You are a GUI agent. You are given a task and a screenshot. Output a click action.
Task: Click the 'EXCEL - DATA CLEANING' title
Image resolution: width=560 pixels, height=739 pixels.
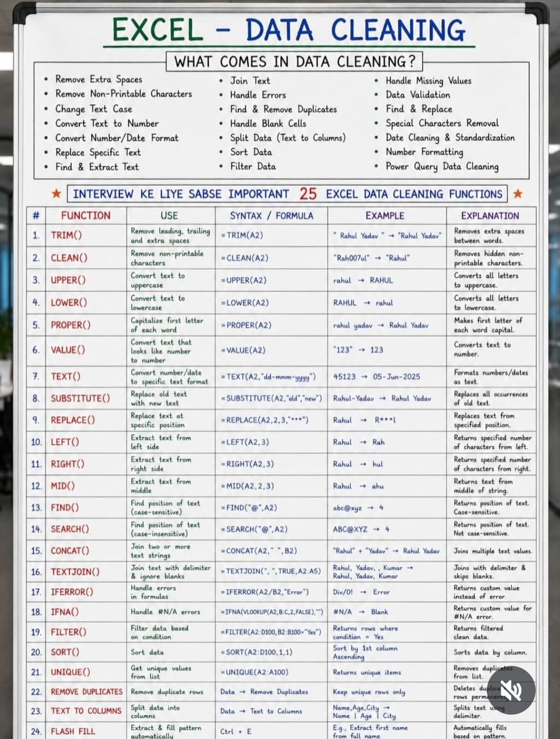(290, 30)
